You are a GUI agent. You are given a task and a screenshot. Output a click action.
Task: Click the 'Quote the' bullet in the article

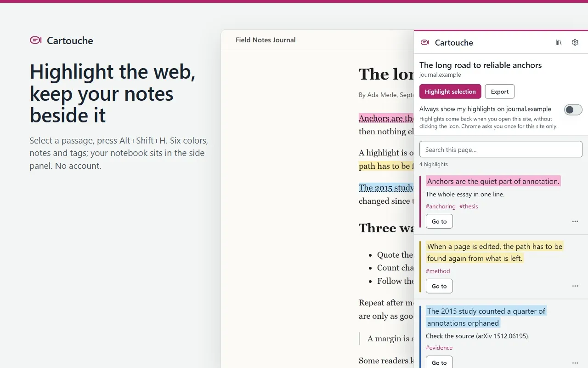pos(395,255)
